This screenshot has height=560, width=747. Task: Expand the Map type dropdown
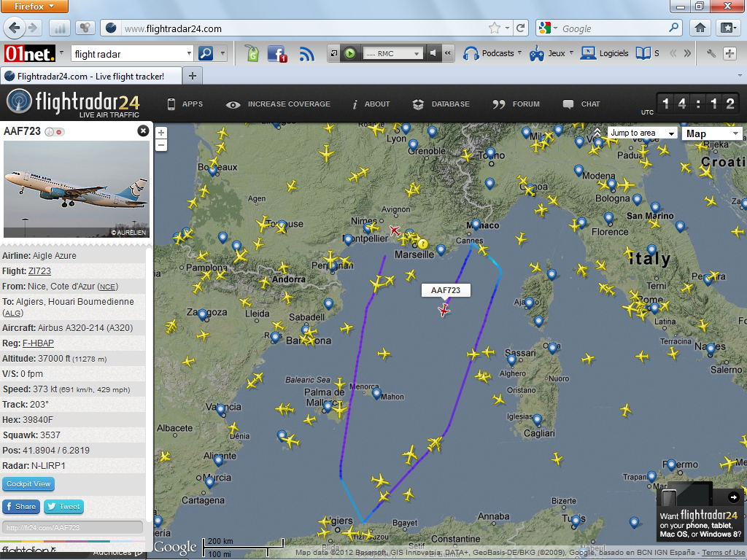tap(712, 133)
